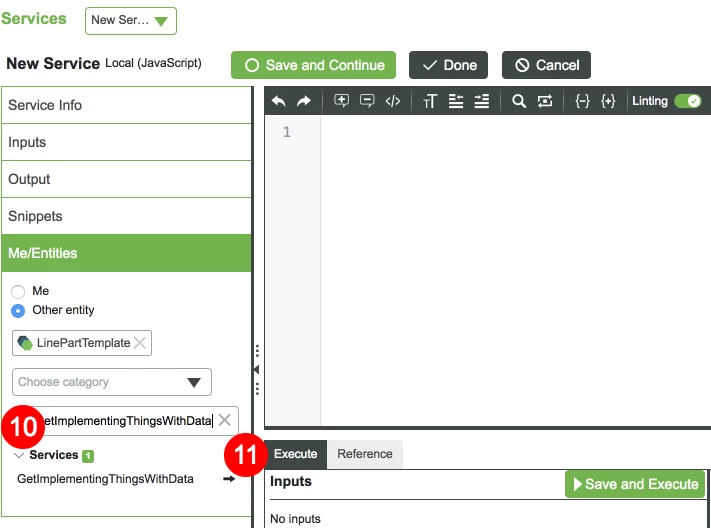The width and height of the screenshot is (711, 528).
Task: Click the undo arrow in editor toolbar
Action: click(x=278, y=101)
